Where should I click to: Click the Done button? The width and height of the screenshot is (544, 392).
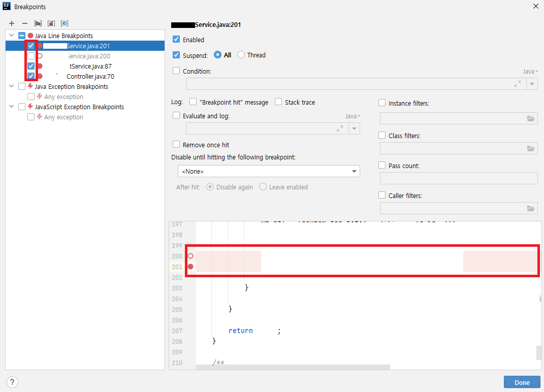pyautogui.click(x=522, y=382)
